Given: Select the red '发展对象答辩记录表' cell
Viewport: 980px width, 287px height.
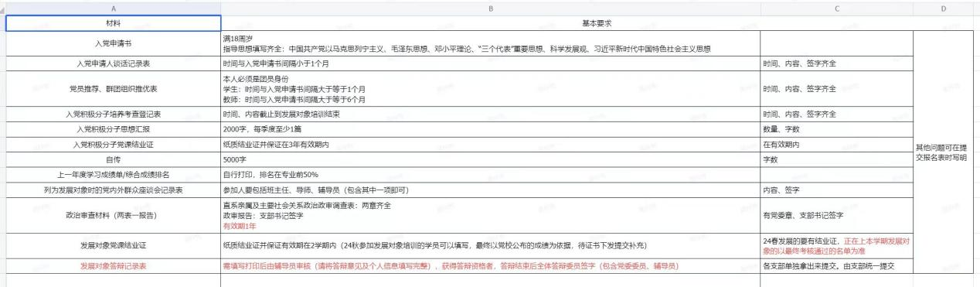Looking at the screenshot, I should [x=113, y=266].
